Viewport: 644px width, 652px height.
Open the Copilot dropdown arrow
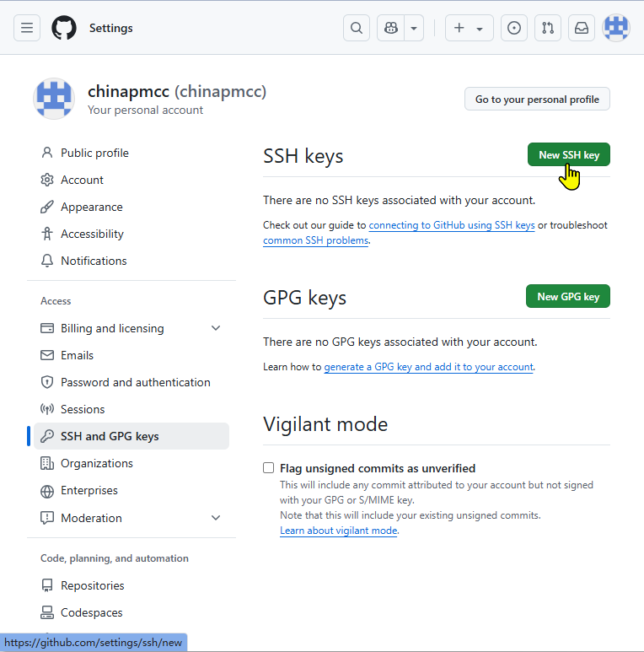414,28
